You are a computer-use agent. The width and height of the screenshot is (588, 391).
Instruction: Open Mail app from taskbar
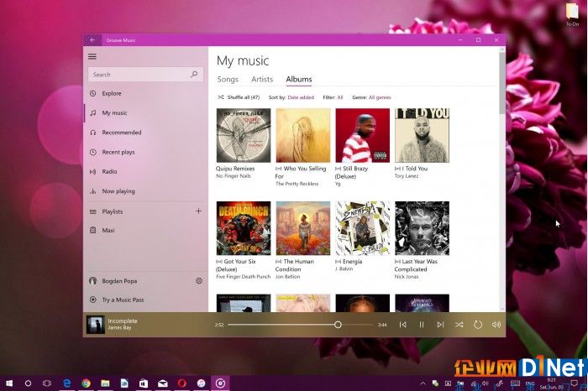coord(162,383)
